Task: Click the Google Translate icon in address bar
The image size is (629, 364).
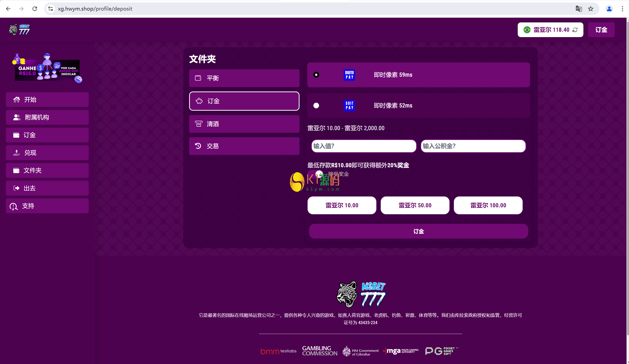Action: click(x=579, y=9)
